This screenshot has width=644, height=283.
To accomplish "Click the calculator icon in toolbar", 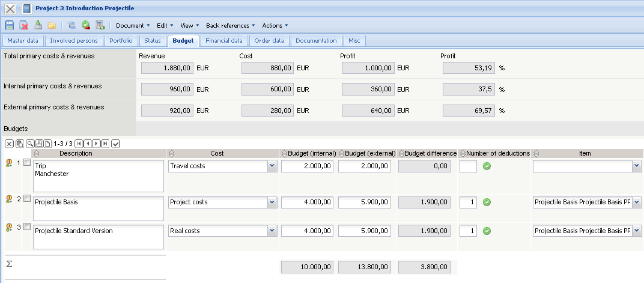I will click(100, 25).
